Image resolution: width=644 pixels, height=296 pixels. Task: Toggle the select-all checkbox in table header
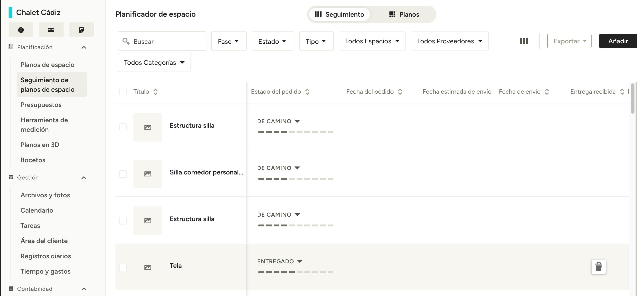(123, 92)
